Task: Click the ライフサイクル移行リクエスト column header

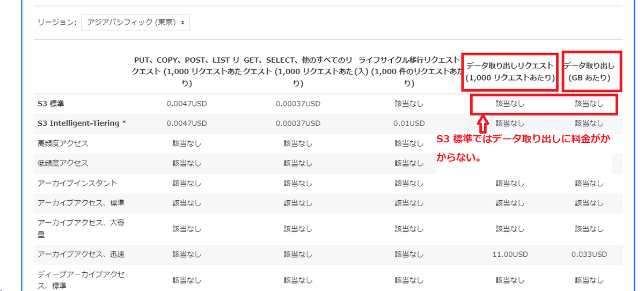Action: click(409, 71)
